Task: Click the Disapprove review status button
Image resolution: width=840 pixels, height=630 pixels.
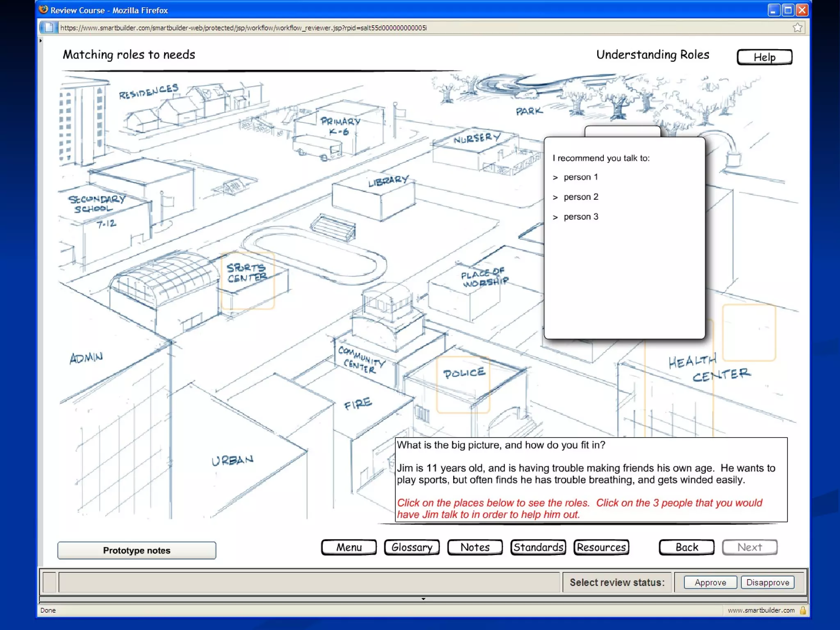Action: pos(767,582)
